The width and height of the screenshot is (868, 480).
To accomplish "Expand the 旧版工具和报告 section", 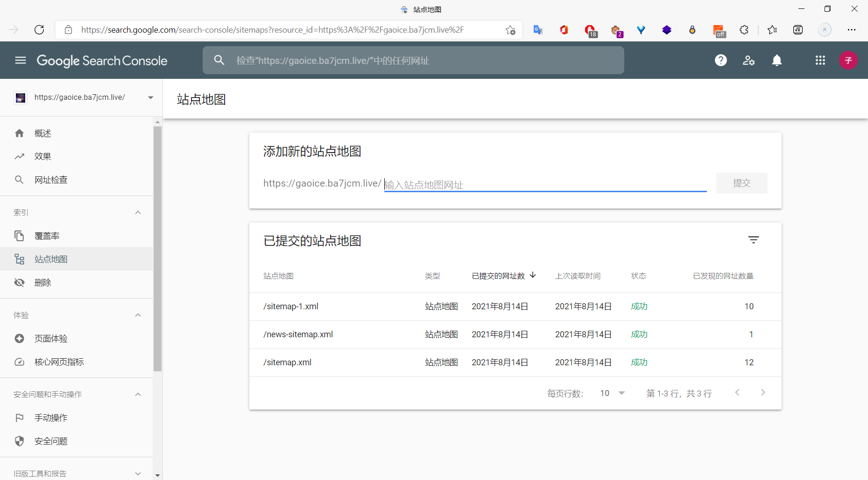I will click(138, 473).
